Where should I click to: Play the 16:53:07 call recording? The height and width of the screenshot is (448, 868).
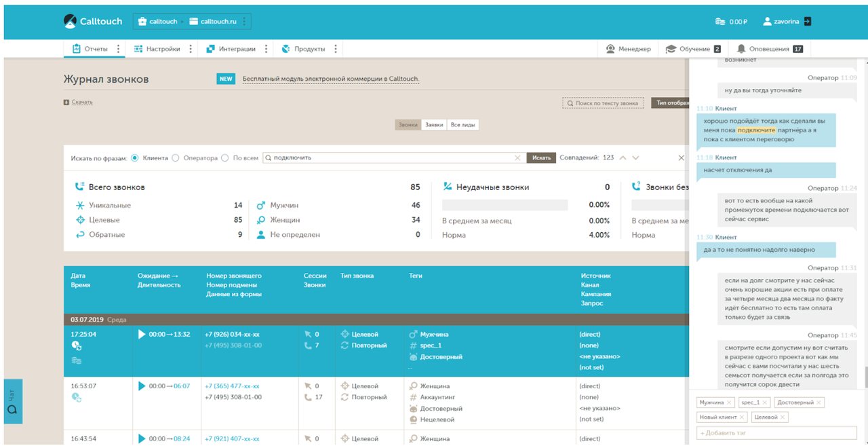pos(142,386)
